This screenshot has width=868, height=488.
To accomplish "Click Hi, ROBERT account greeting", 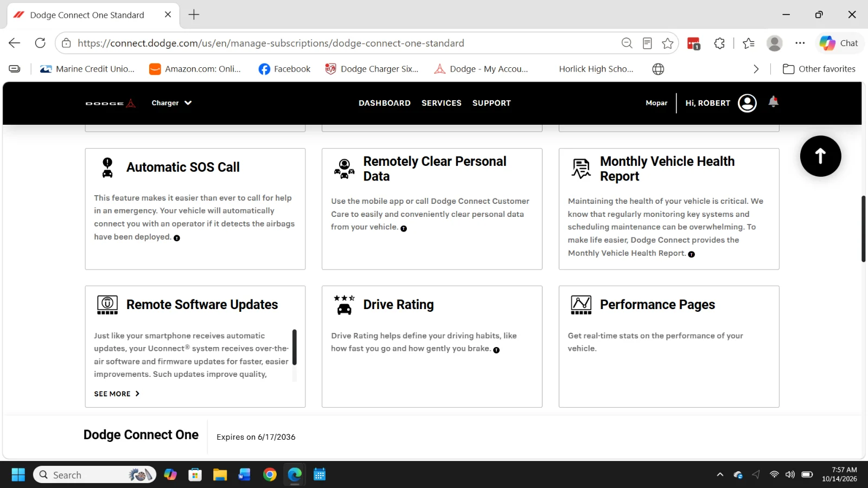I will [707, 103].
